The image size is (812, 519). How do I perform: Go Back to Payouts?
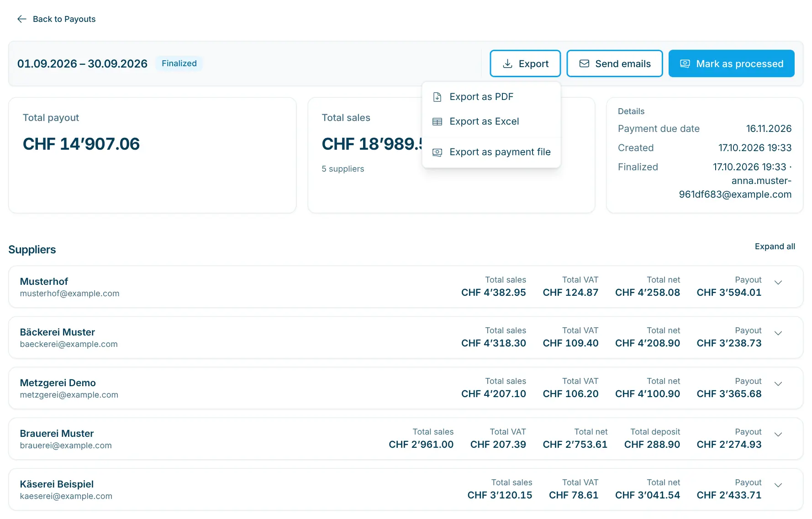[56, 19]
